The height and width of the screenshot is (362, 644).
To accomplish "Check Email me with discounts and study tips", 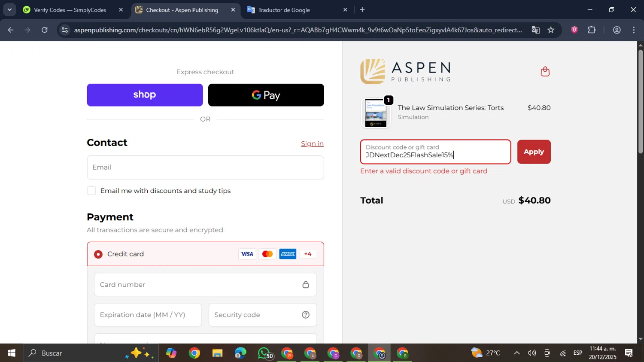I will (91, 191).
